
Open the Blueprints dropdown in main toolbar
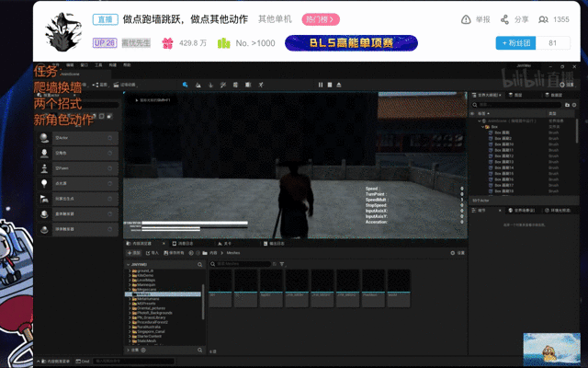point(100,85)
